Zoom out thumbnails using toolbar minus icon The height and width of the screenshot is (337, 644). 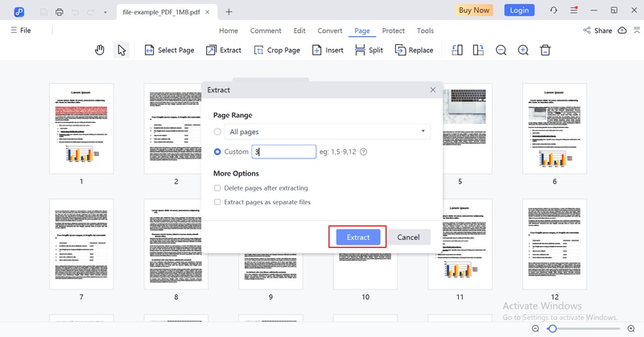[x=501, y=50]
